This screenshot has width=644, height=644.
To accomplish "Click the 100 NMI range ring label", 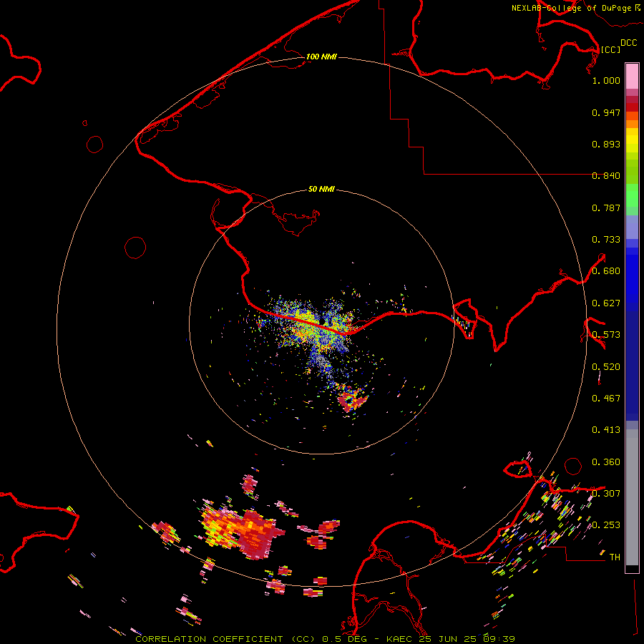I will pos(321,57).
